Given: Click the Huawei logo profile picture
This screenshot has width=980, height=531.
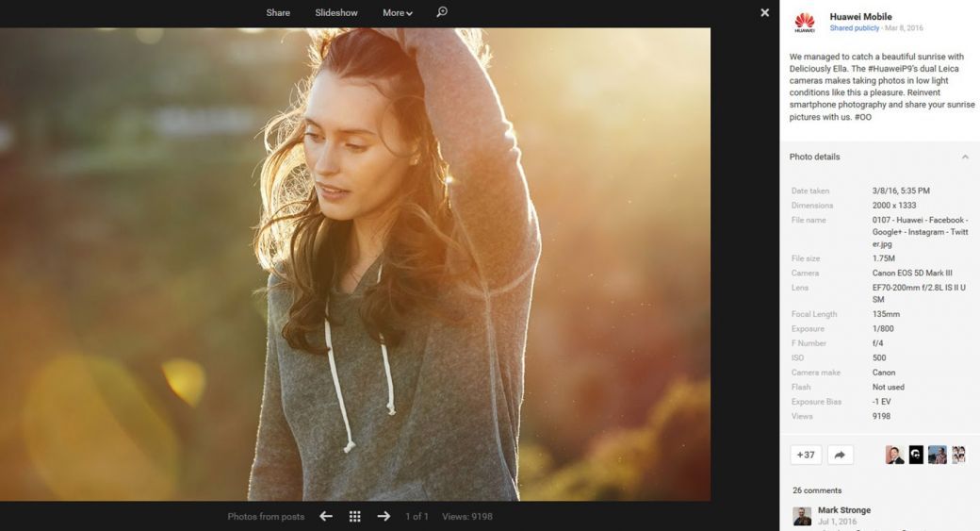Looking at the screenshot, I should 804,22.
